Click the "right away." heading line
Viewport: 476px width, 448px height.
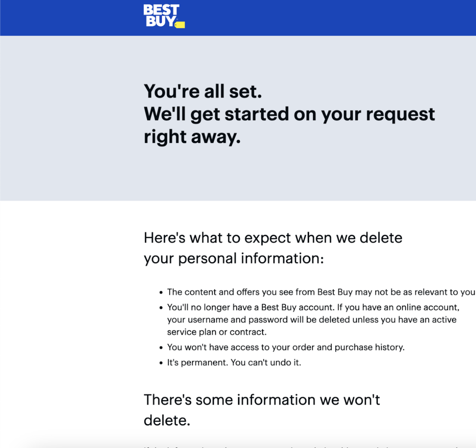(x=192, y=137)
